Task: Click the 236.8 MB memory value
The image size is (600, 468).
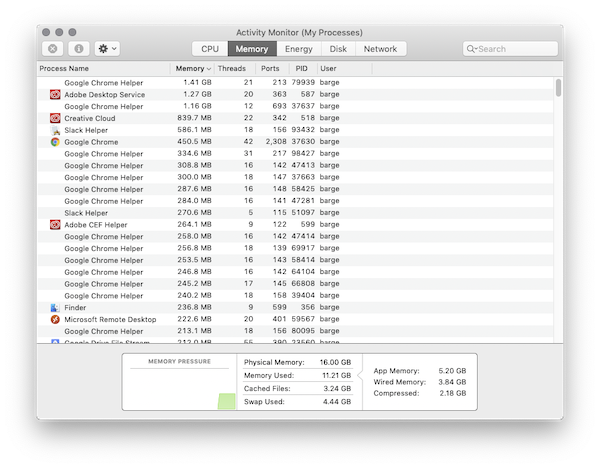Action: (194, 307)
